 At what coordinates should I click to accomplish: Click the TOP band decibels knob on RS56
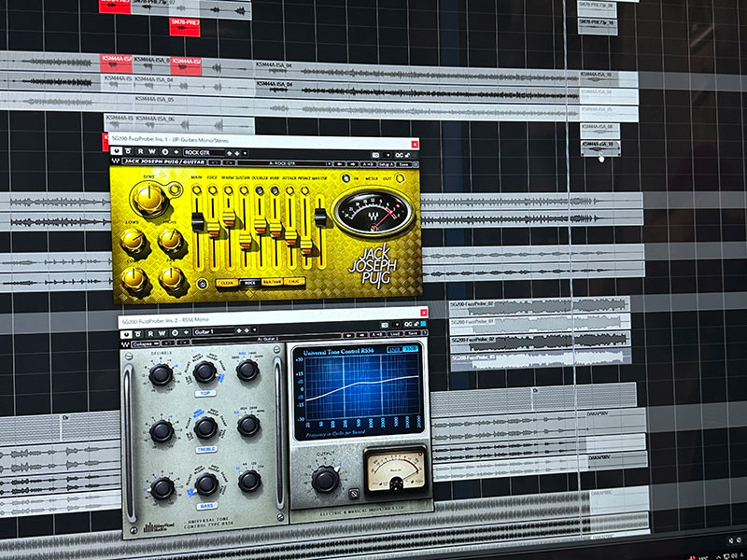pyautogui.click(x=161, y=375)
